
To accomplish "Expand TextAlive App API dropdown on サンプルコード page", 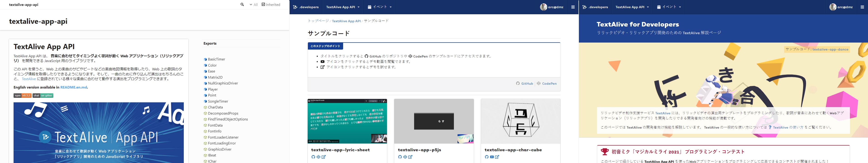I will (343, 7).
